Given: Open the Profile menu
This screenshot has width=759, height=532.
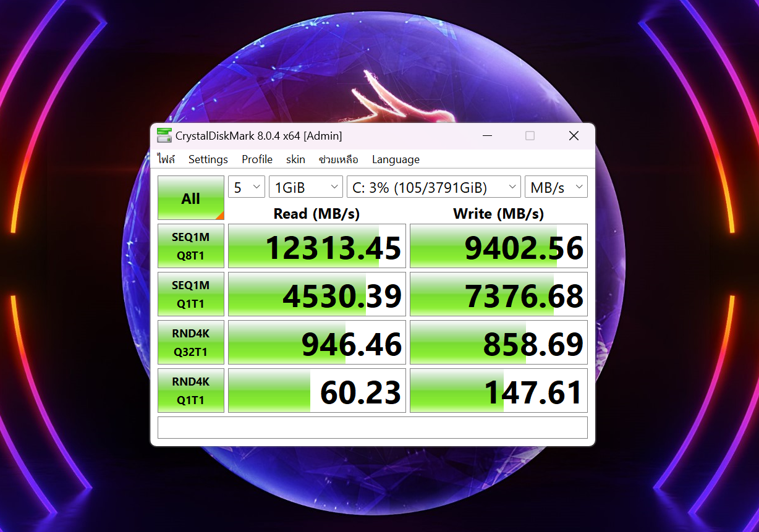Looking at the screenshot, I should point(257,159).
